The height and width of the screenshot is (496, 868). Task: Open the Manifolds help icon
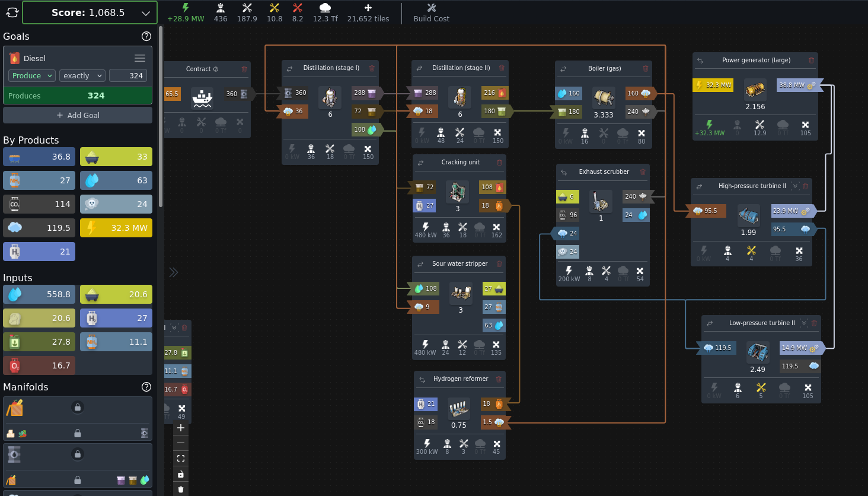click(x=146, y=387)
